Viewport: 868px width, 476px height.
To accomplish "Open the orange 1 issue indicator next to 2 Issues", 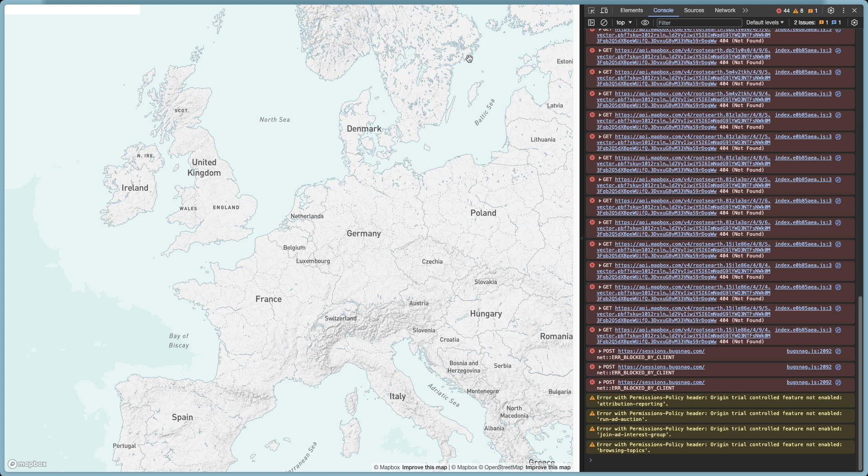I will tap(824, 23).
